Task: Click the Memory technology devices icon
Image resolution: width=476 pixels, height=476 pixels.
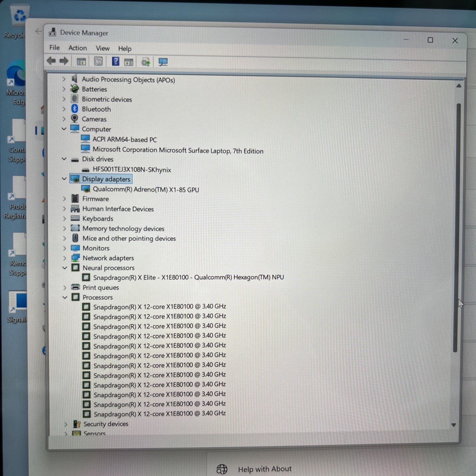Action: (75, 228)
